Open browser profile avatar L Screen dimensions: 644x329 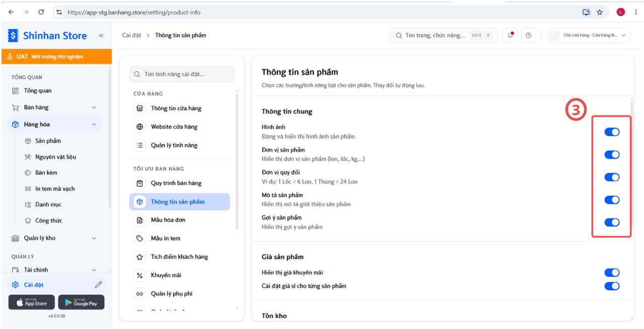coord(621,12)
